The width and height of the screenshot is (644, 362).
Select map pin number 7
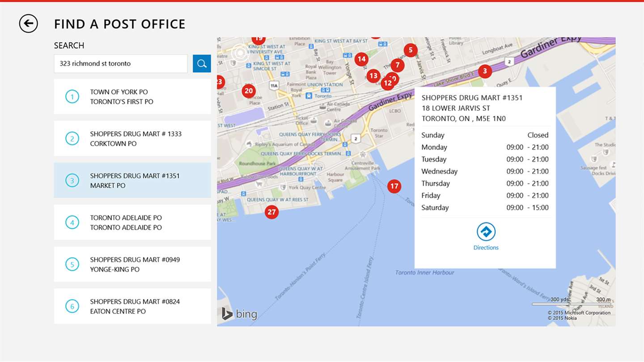(x=397, y=65)
